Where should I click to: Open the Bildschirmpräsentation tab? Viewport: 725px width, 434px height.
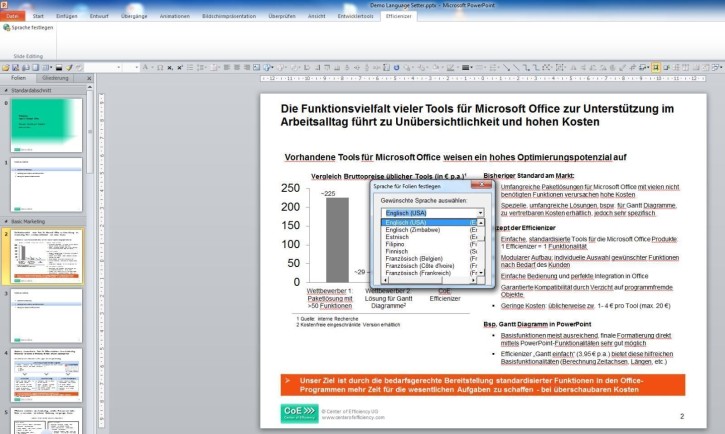pos(229,16)
